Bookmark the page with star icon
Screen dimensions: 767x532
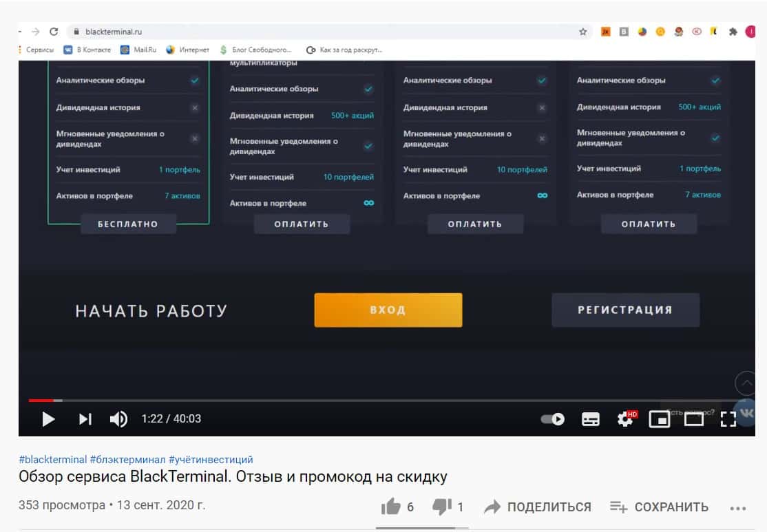(582, 32)
